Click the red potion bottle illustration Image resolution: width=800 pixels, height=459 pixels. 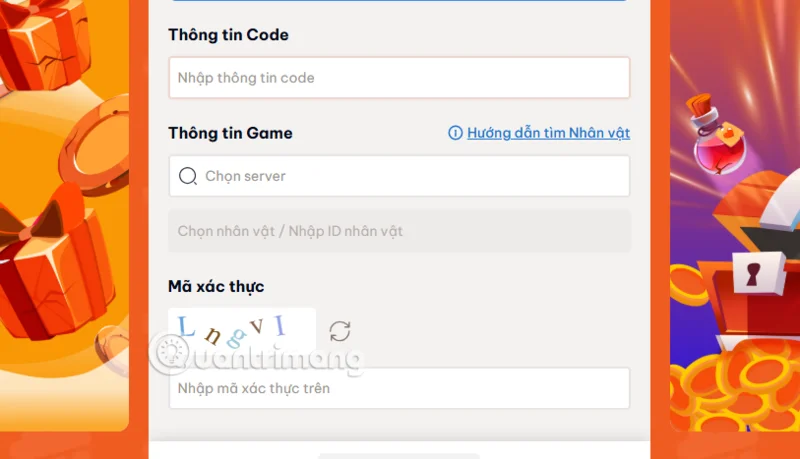(717, 135)
